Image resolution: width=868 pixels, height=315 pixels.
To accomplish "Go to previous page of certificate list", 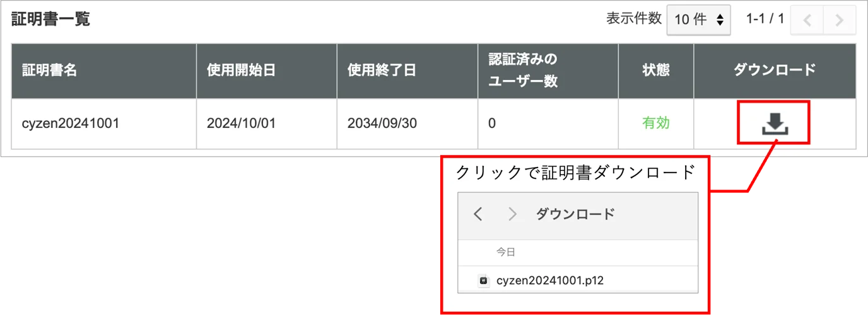I will click(807, 20).
